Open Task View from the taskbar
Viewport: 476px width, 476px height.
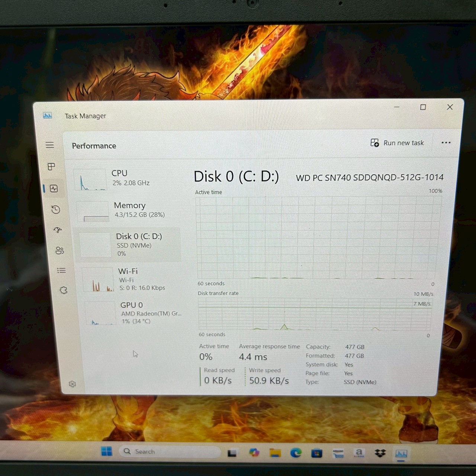pyautogui.click(x=232, y=453)
